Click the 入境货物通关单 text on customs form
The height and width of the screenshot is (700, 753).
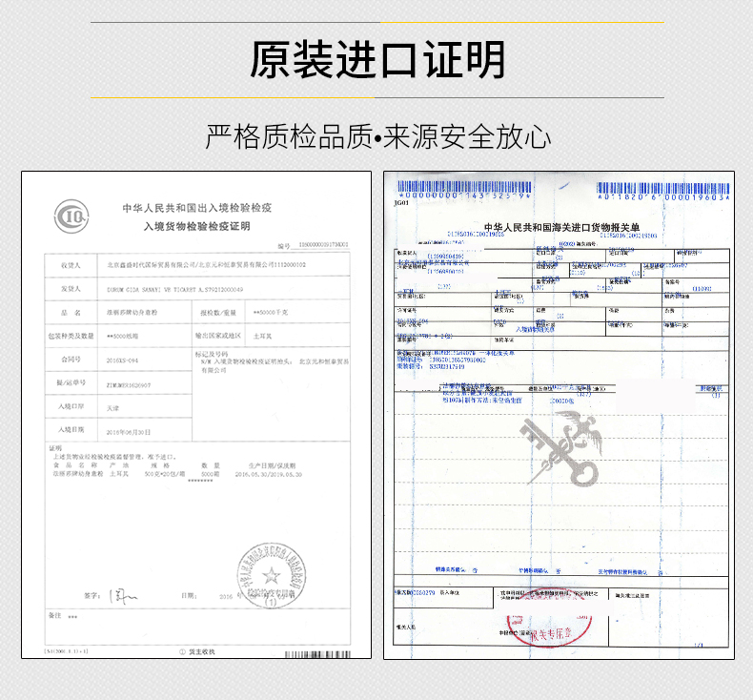pyautogui.click(x=536, y=329)
